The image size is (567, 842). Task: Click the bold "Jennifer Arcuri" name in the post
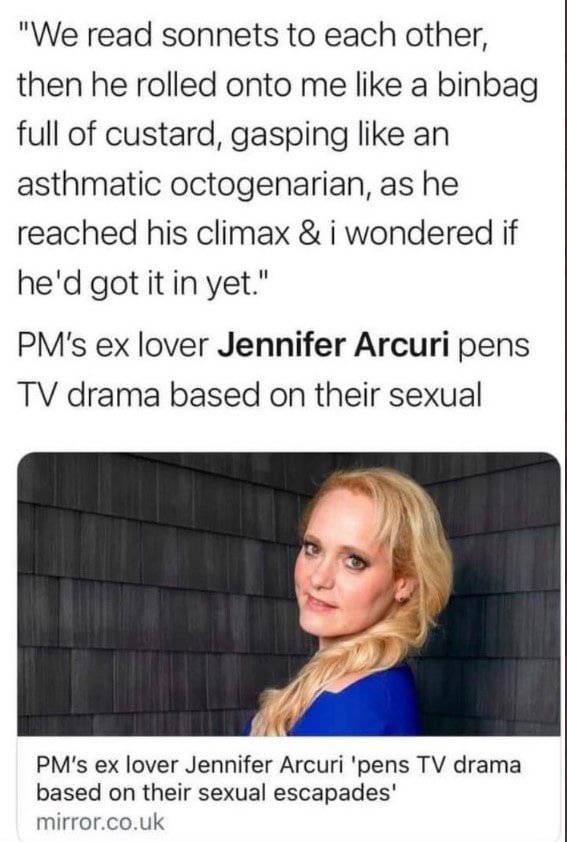point(333,345)
